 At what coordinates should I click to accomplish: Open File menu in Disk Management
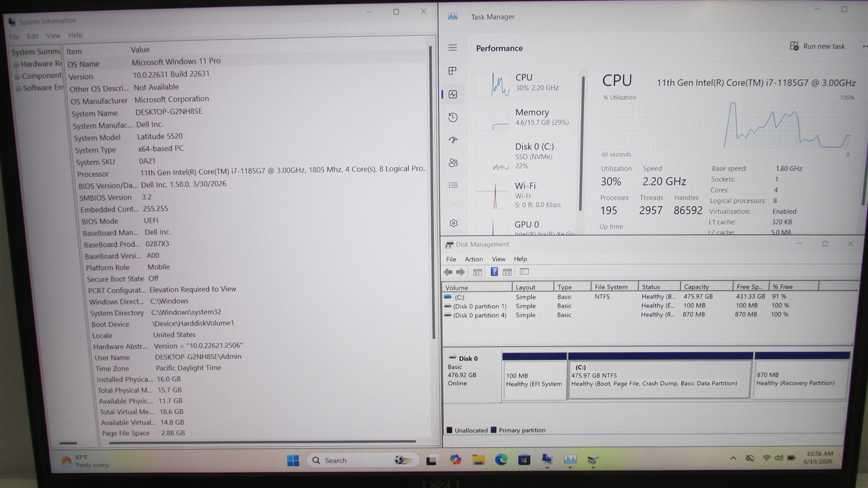pyautogui.click(x=451, y=259)
